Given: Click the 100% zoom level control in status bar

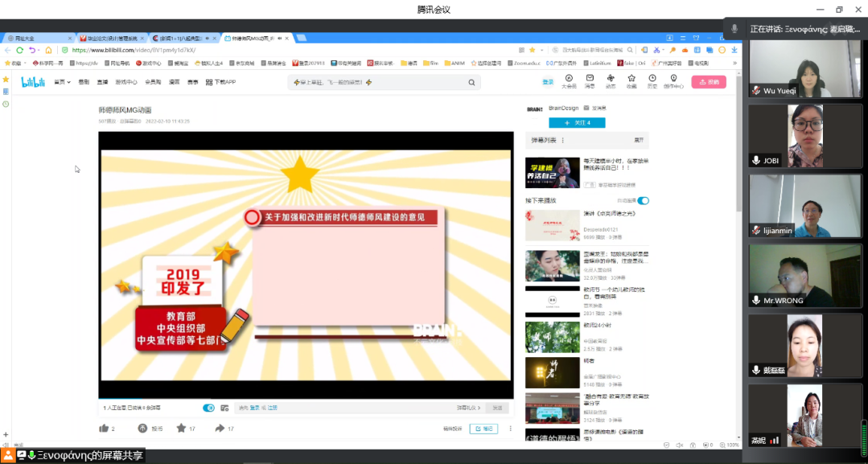Looking at the screenshot, I should (x=729, y=445).
